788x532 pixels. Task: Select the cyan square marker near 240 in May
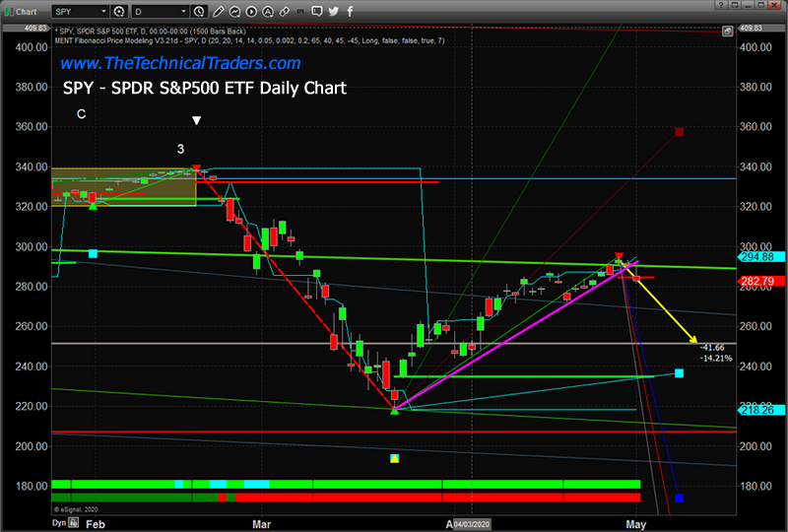[679, 373]
